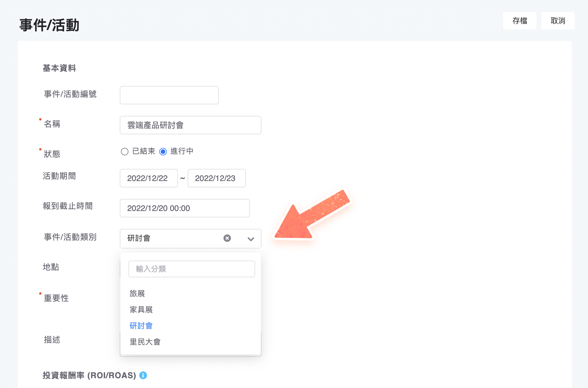Viewport: 588px width, 388px height.
Task: Expand the end date 2022/12/23 picker
Action: 217,178
